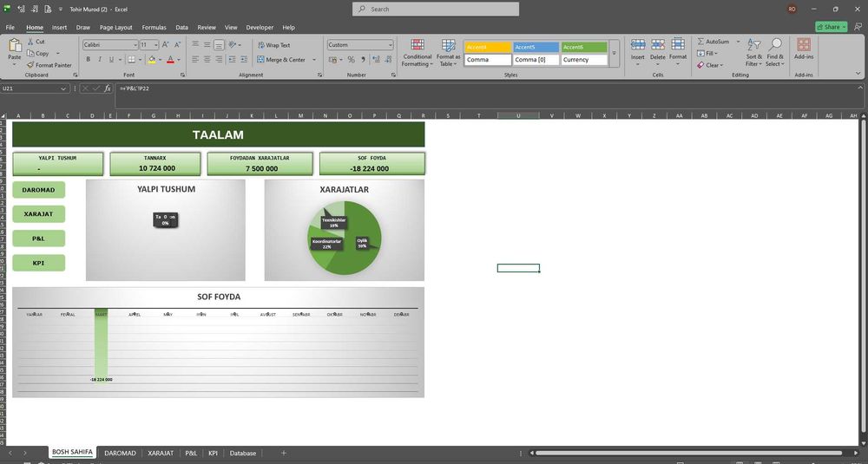Expand the cell Styles gallery

pyautogui.click(x=614, y=54)
